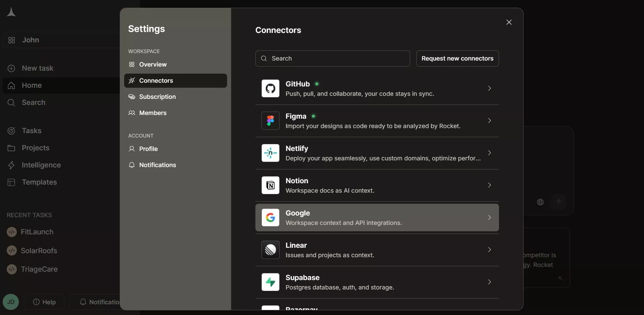
Task: Open Profile account settings
Action: click(x=176, y=149)
